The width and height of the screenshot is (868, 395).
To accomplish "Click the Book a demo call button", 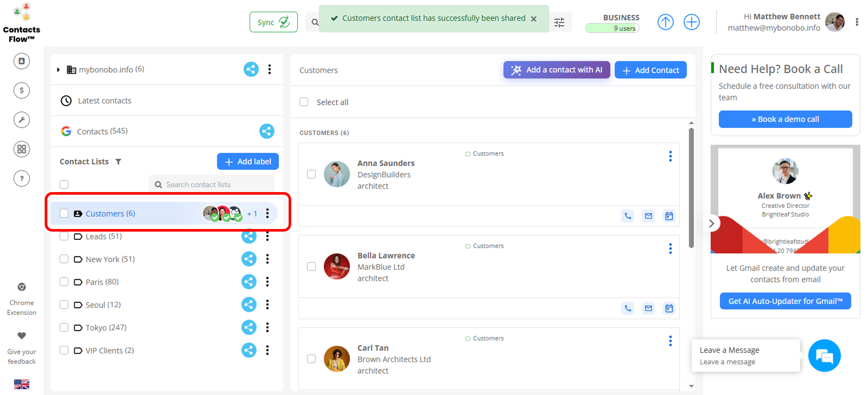I will [x=785, y=119].
